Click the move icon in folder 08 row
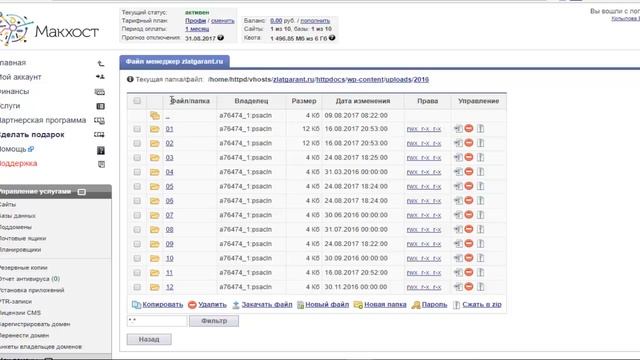The image size is (640, 360). (x=458, y=229)
